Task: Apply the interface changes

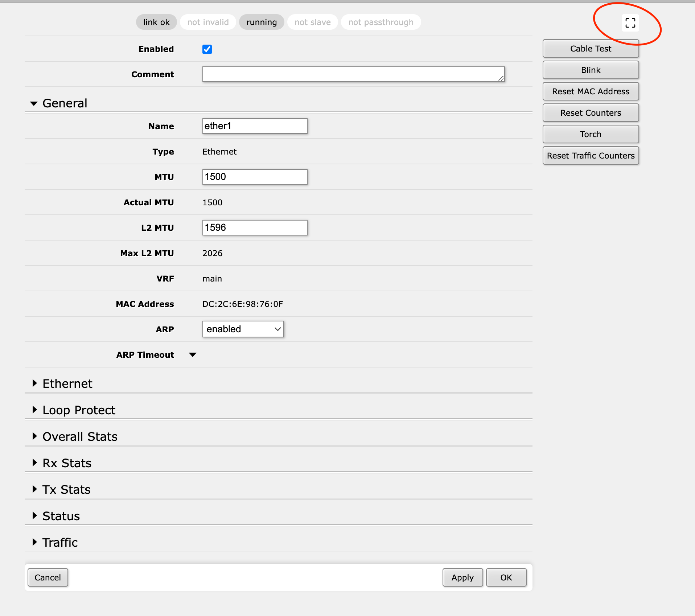Action: click(462, 577)
